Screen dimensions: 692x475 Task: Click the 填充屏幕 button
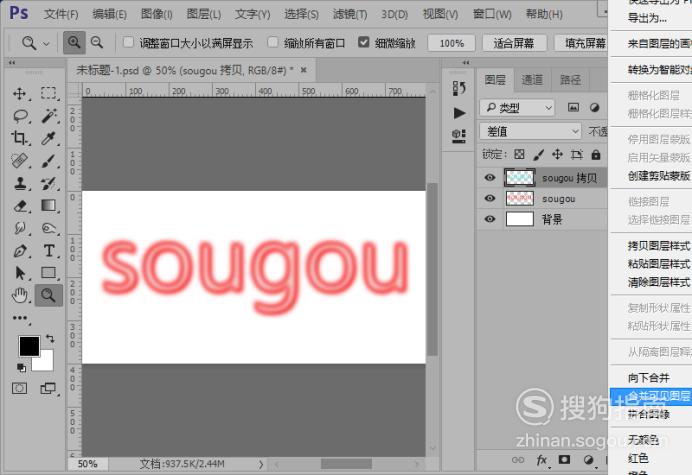582,43
